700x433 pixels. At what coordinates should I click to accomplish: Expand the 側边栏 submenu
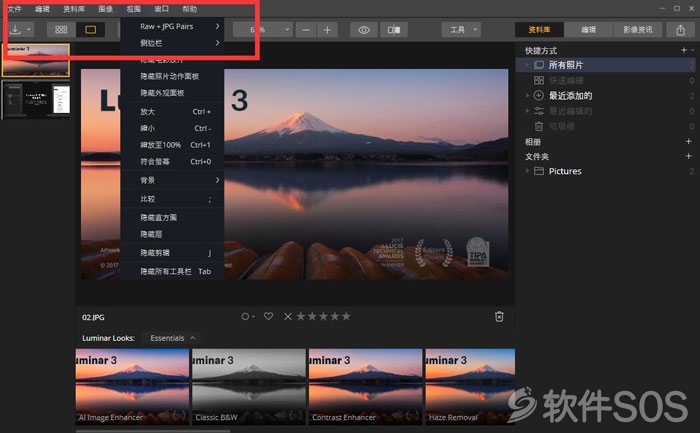point(172,43)
